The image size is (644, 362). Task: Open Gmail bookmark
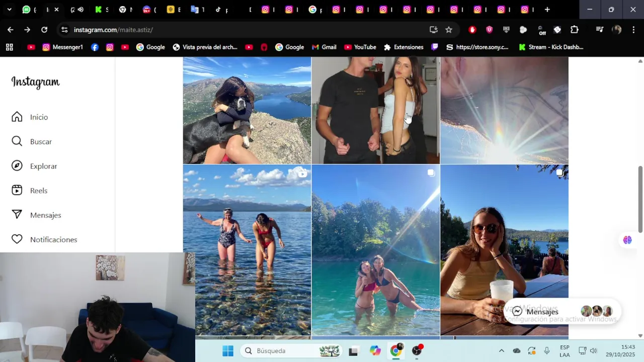point(324,47)
